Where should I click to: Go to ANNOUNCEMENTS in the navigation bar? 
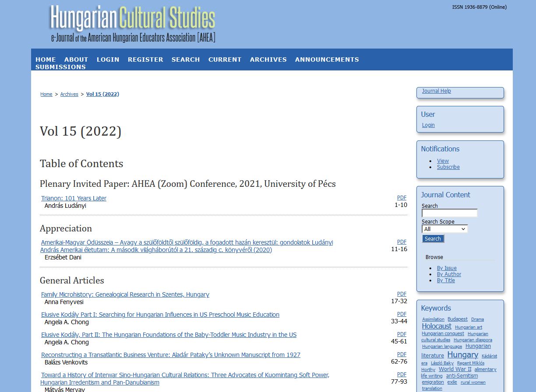tap(327, 59)
